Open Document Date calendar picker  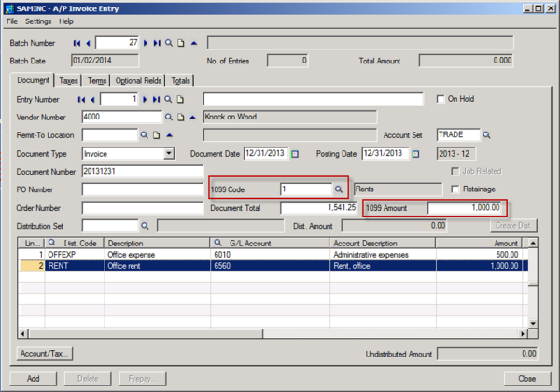tap(295, 154)
